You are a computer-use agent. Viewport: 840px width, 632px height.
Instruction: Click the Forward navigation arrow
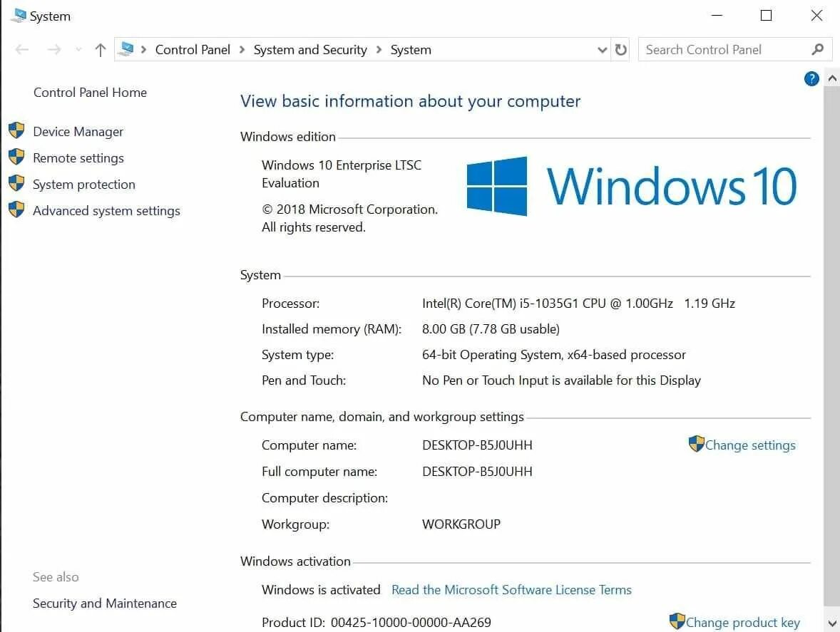pos(54,50)
